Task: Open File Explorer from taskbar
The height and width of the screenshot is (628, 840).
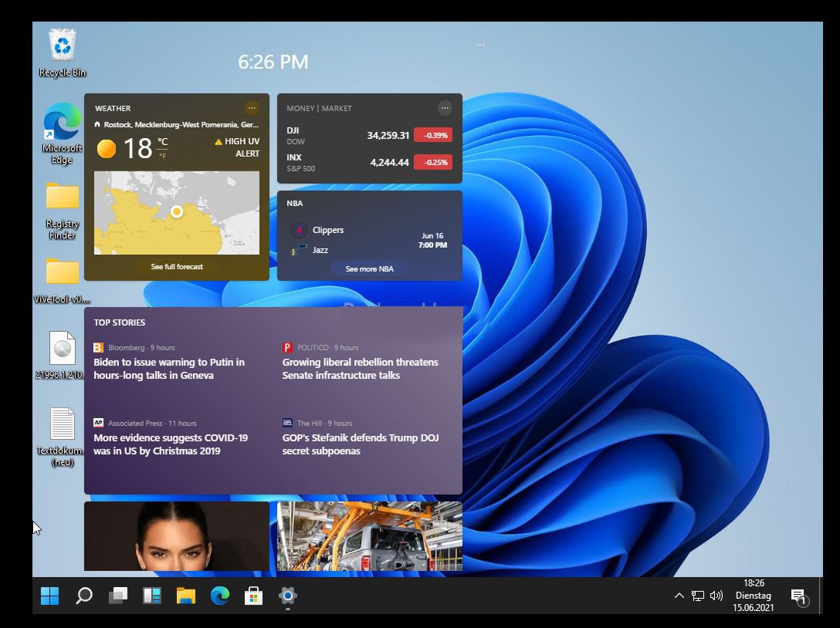Action: click(x=186, y=596)
